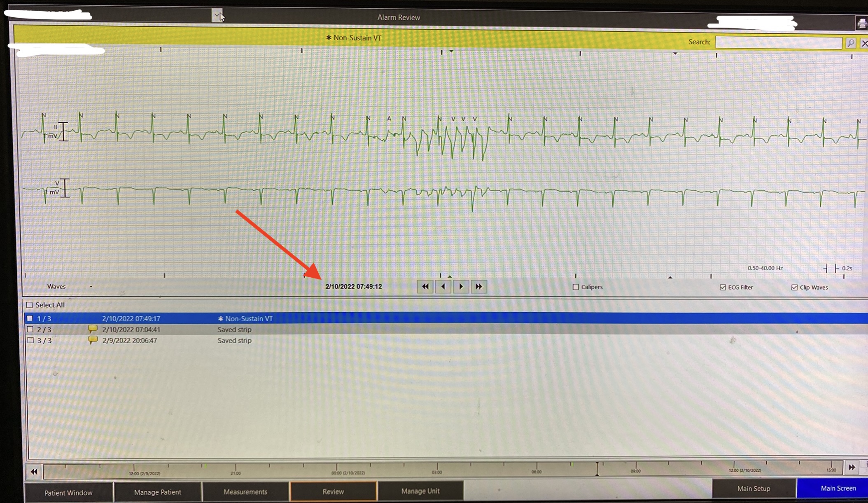Jump timeline forward with double-right arrow

852,468
